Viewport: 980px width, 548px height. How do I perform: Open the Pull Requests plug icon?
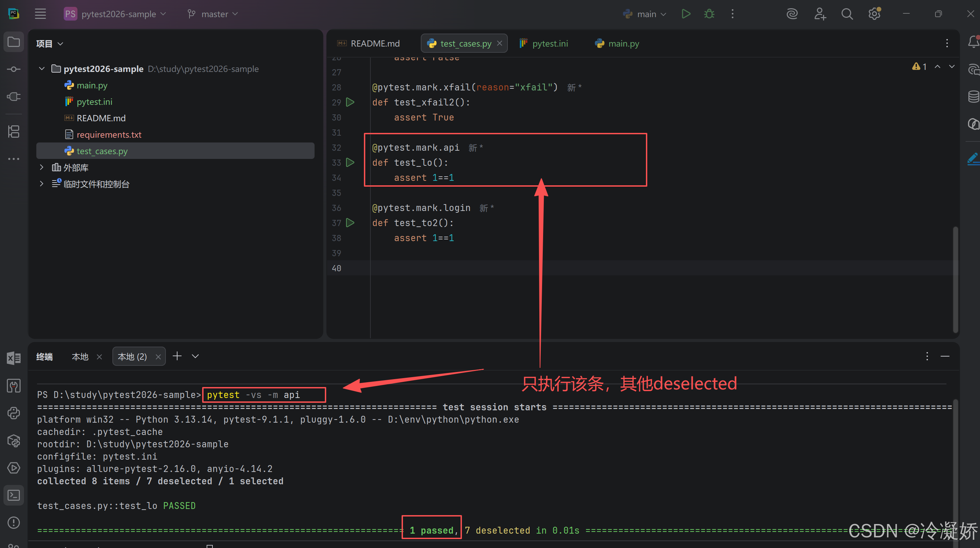[14, 97]
